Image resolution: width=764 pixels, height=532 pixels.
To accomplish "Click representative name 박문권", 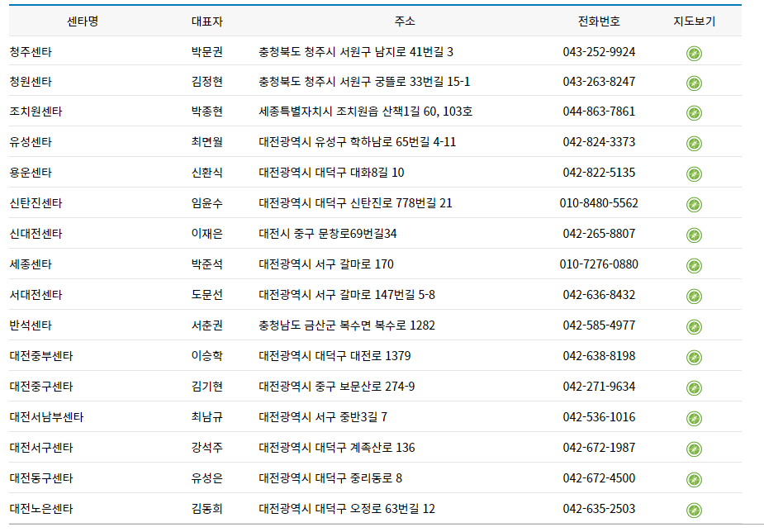I will pos(207,52).
